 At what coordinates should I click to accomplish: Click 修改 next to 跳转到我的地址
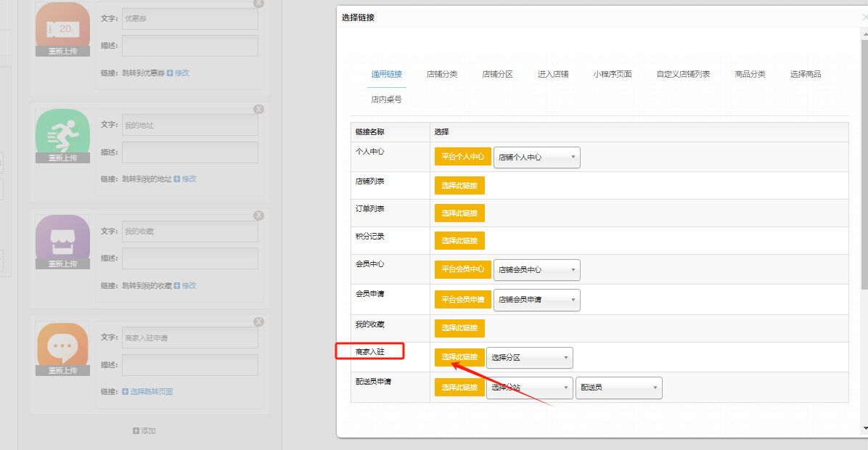(x=186, y=179)
